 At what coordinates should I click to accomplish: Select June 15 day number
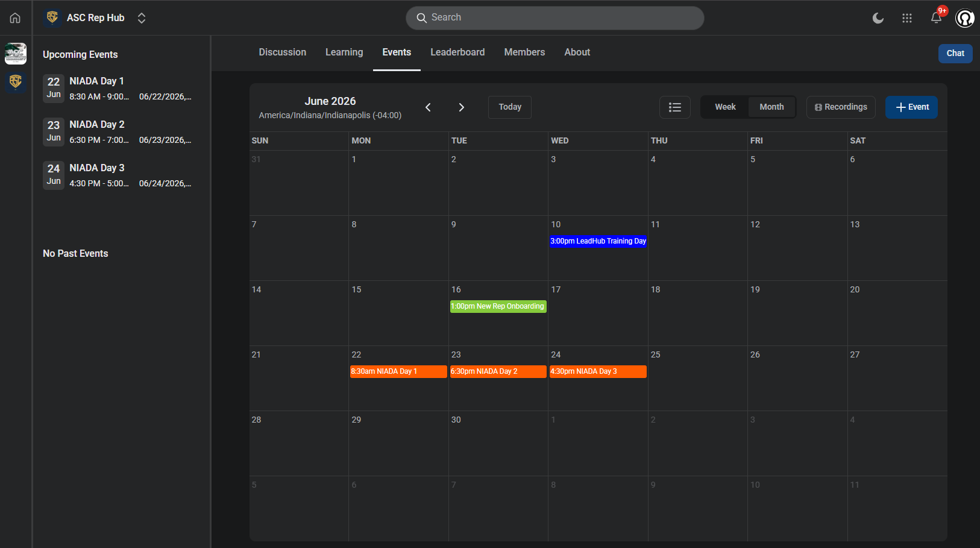(x=357, y=289)
